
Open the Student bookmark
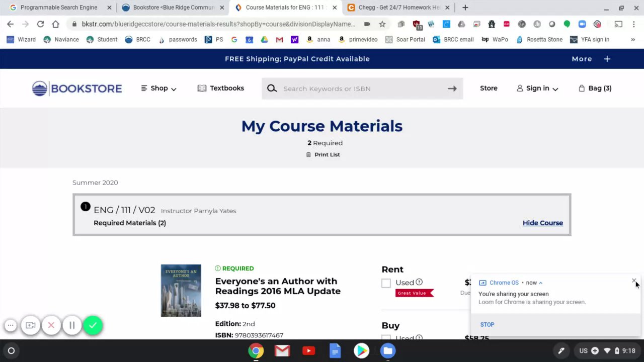[102, 39]
